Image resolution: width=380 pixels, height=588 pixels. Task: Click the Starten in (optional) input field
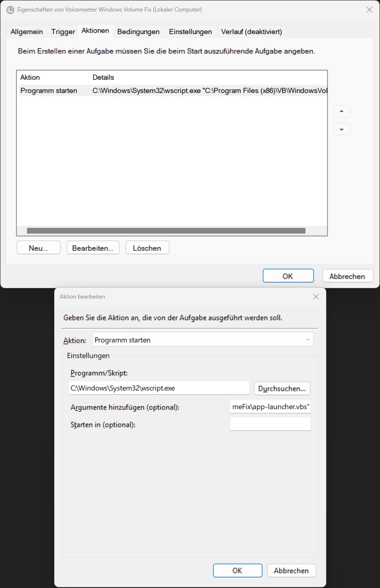click(x=270, y=424)
